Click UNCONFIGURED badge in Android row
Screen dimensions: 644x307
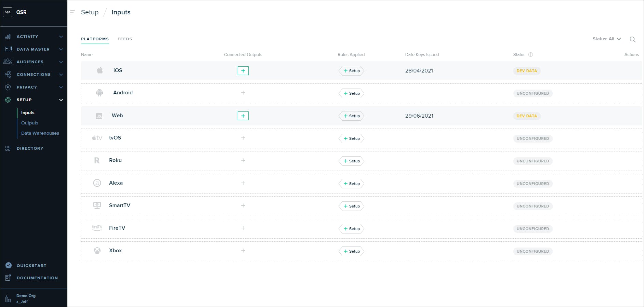(x=533, y=93)
